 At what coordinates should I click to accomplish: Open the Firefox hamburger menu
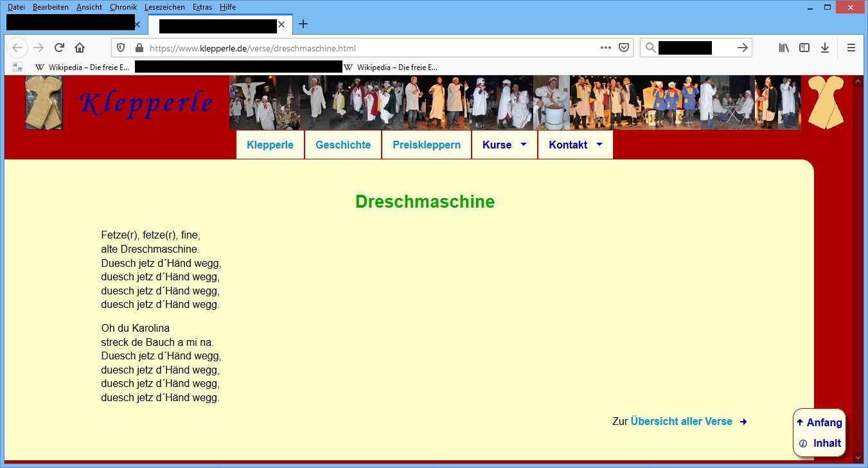(851, 48)
